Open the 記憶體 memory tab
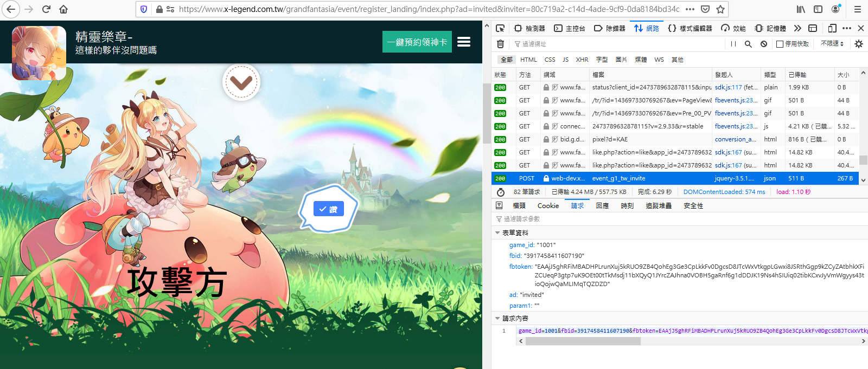 (x=770, y=28)
